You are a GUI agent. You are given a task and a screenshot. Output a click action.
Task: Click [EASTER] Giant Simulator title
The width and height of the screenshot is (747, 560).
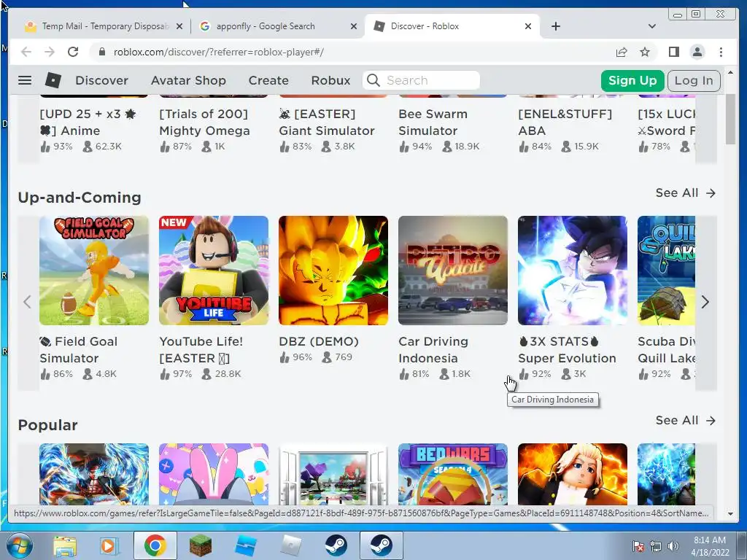(326, 122)
